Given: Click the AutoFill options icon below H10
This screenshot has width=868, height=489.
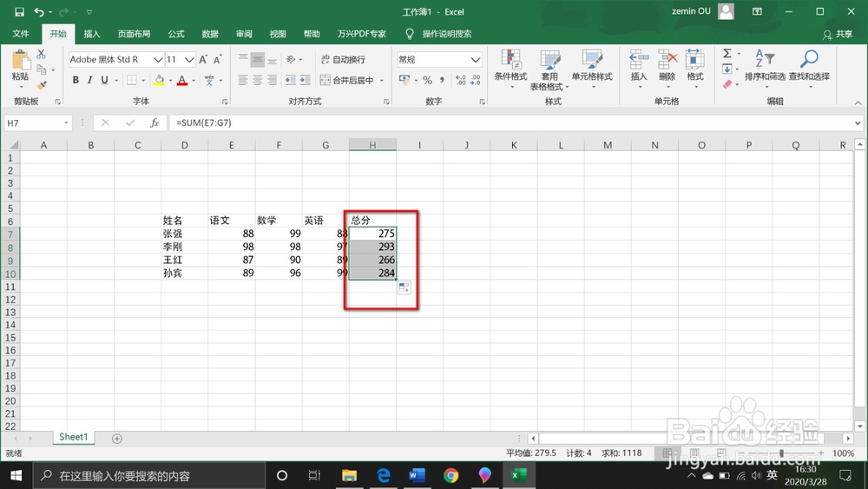Looking at the screenshot, I should coord(404,287).
